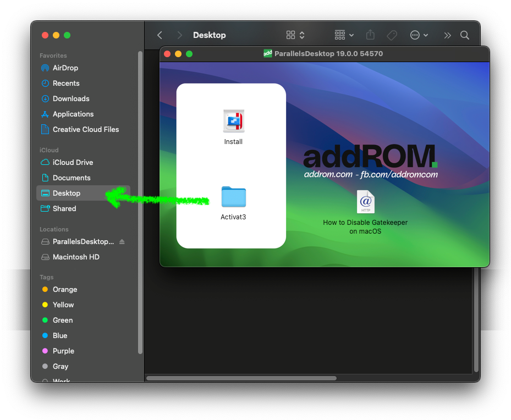The image size is (511, 420).
Task: Open iCloud Drive in the sidebar
Action: [84, 162]
